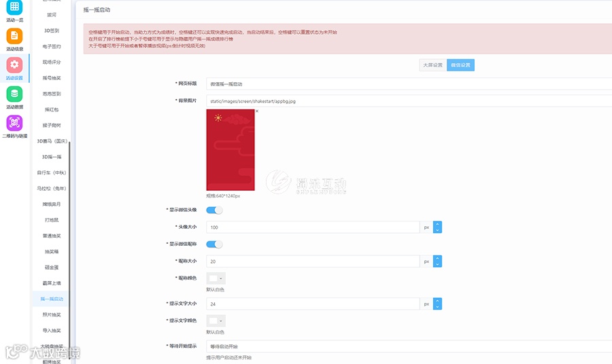This screenshot has height=364, width=612.
Task: Open 猴子爬树 in the activity list
Action: [52, 125]
